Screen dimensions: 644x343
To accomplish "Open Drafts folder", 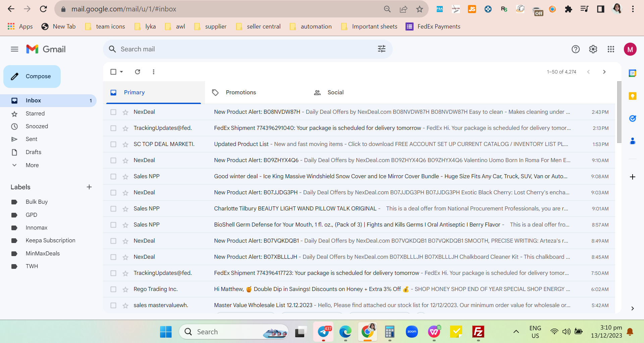I will (x=48, y=152).
